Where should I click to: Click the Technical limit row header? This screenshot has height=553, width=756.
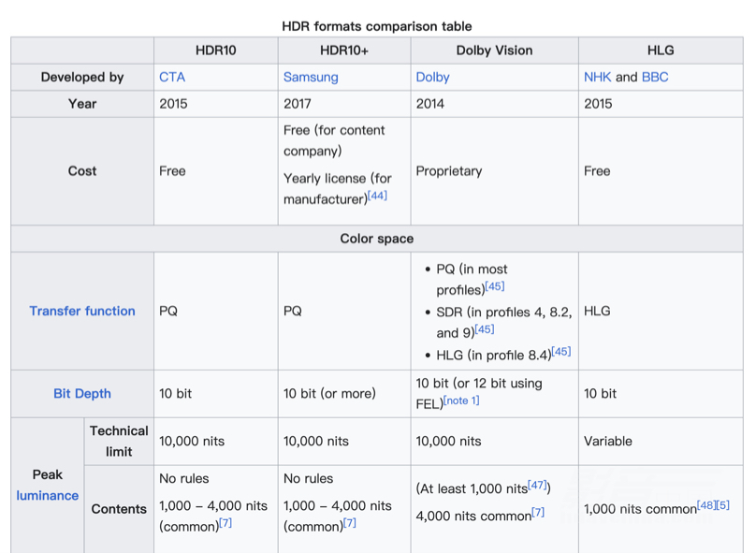tap(119, 441)
